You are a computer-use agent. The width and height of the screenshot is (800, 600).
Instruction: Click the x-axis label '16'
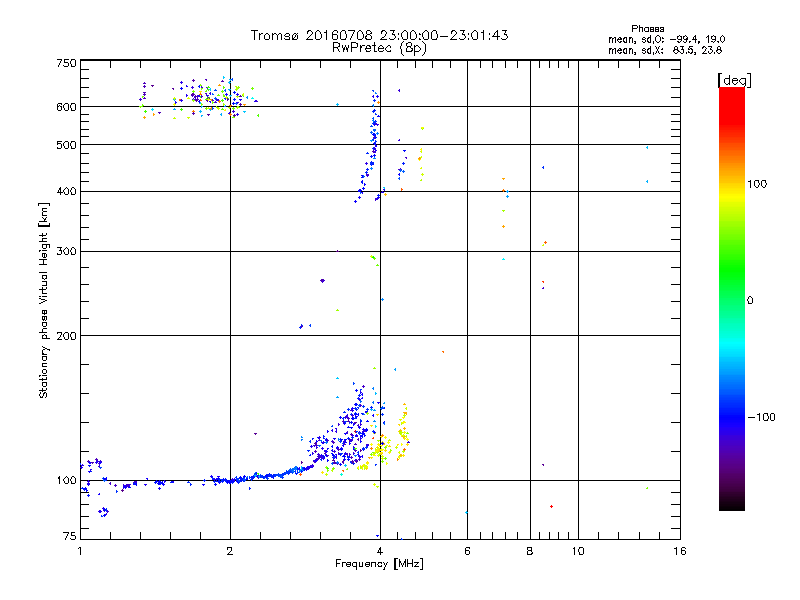(680, 551)
